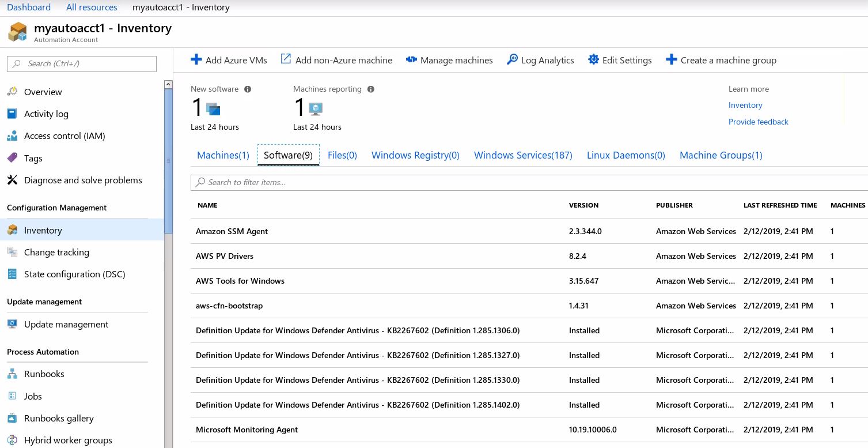Open Tags from the sidebar
Viewport: 868px width, 448px height.
(x=33, y=159)
